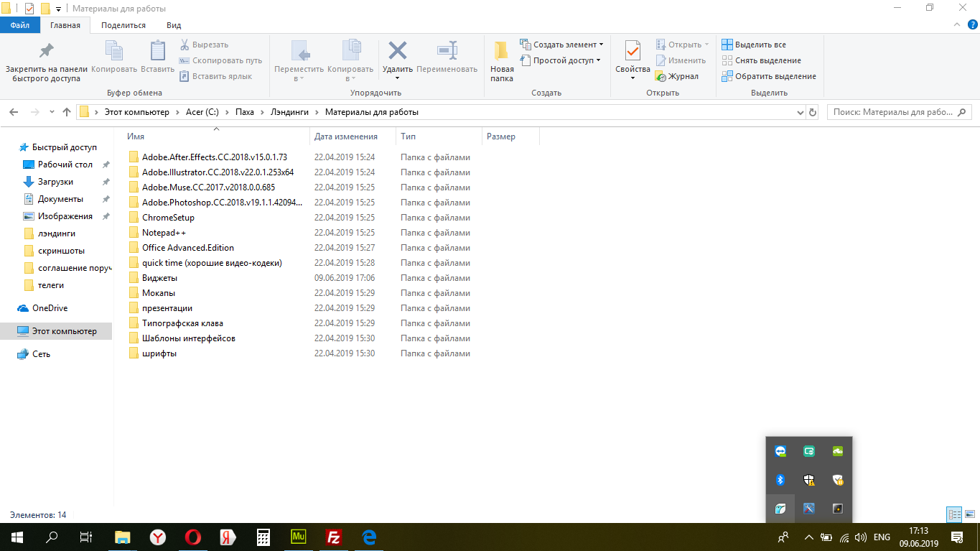Click Обратить выделение to invert selection
Screen dimensions: 980x551
[x=769, y=76]
